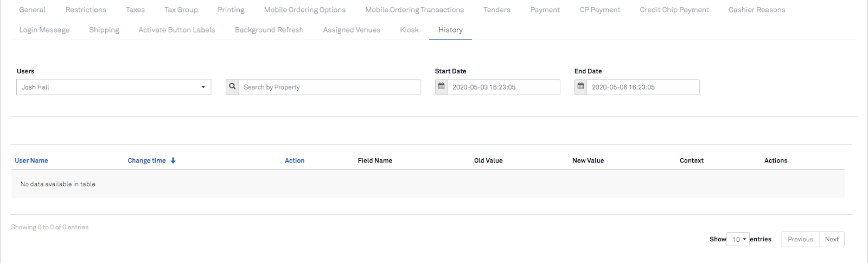The height and width of the screenshot is (263, 868).
Task: Open the Assigned Venues tab
Action: [x=352, y=30]
